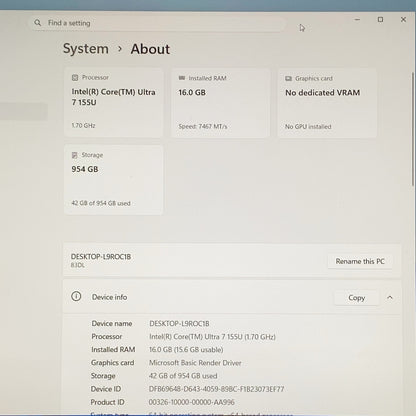Click the Graphics card icon

[x=288, y=79]
